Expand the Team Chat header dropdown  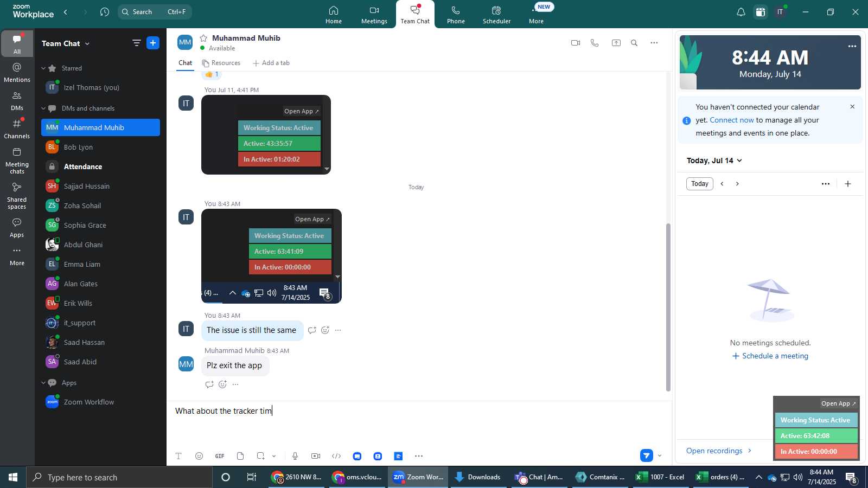pyautogui.click(x=87, y=43)
